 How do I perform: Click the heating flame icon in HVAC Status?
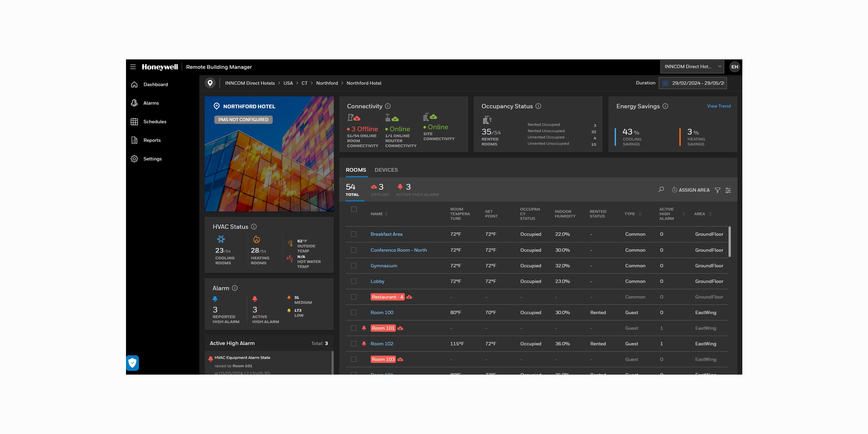coord(256,239)
